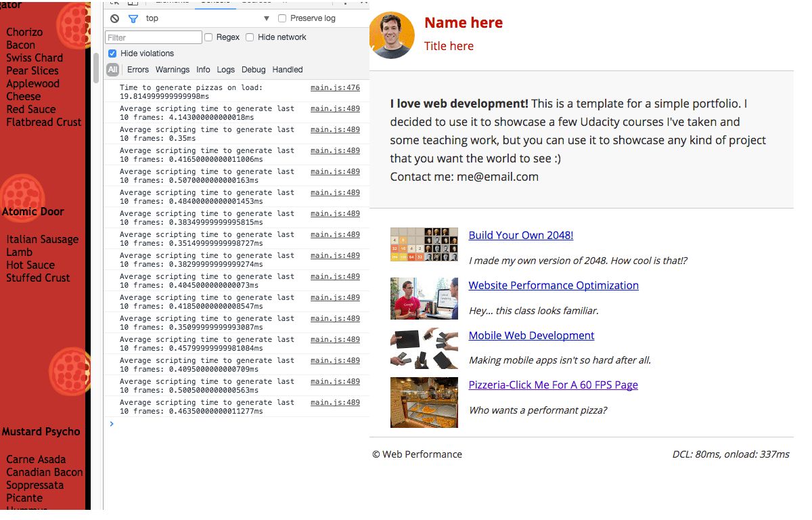Click the log message showing 0.3835ms
The height and width of the screenshot is (520, 812).
coord(207,218)
